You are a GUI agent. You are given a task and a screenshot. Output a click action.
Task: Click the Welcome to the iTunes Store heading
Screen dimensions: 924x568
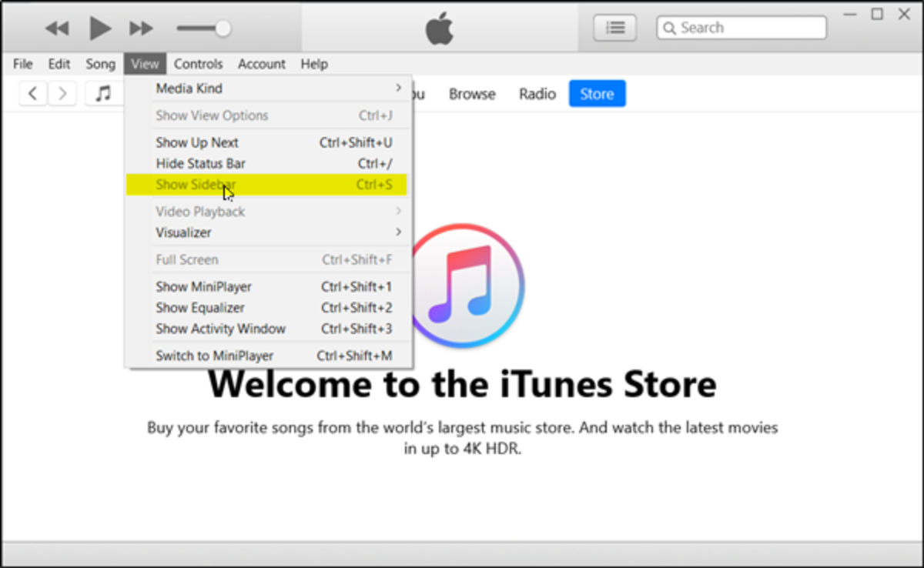(x=462, y=384)
